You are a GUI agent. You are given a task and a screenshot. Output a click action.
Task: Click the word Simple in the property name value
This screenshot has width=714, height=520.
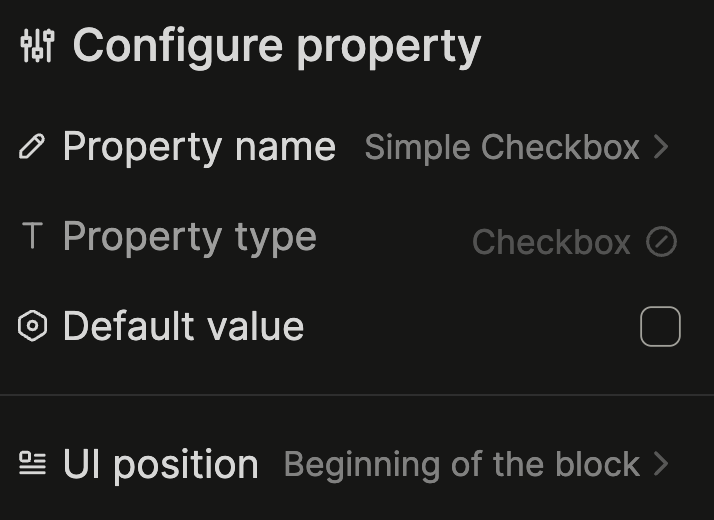click(418, 148)
